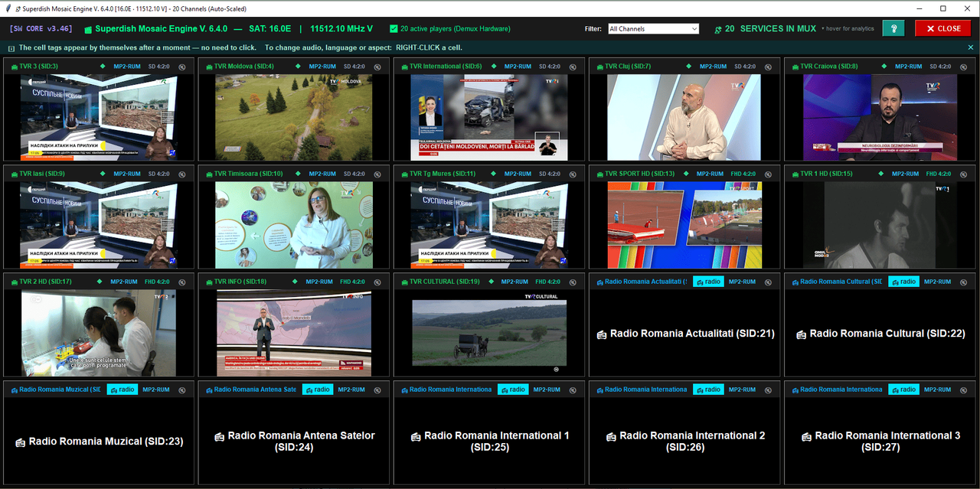This screenshot has height=489, width=980.
Task: Click mute icon in Radio Romania Muzical header
Action: click(x=182, y=390)
